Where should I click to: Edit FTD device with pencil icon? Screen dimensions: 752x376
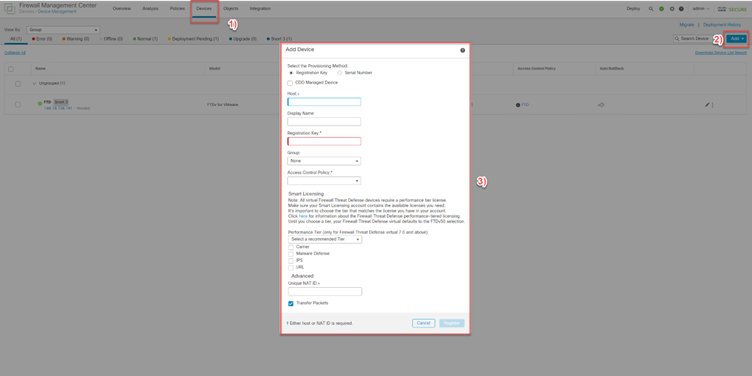click(707, 105)
